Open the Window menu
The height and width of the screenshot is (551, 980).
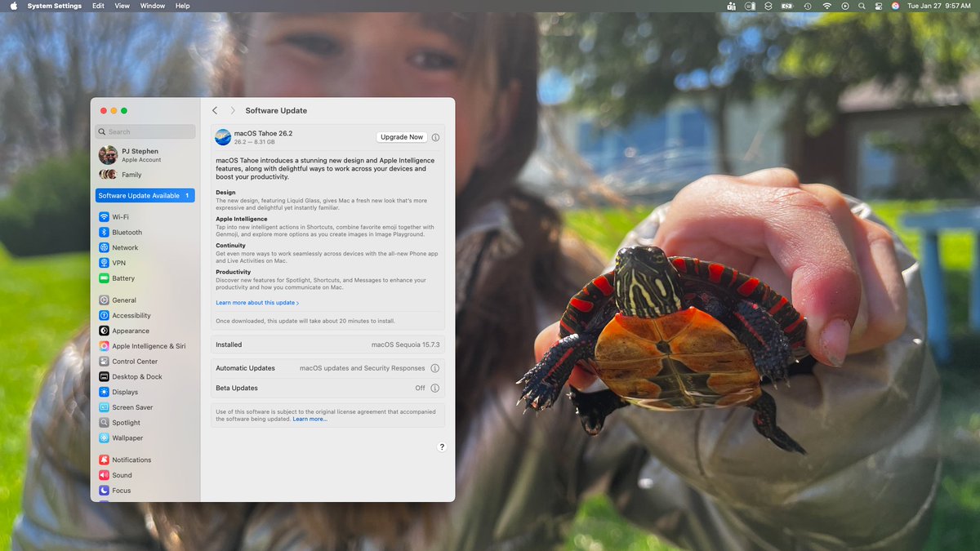pos(153,6)
